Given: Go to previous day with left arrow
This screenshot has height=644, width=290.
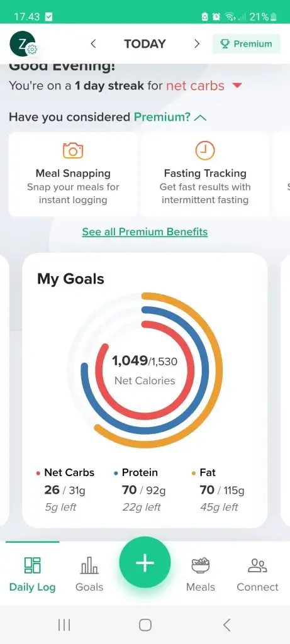Looking at the screenshot, I should pos(93,44).
